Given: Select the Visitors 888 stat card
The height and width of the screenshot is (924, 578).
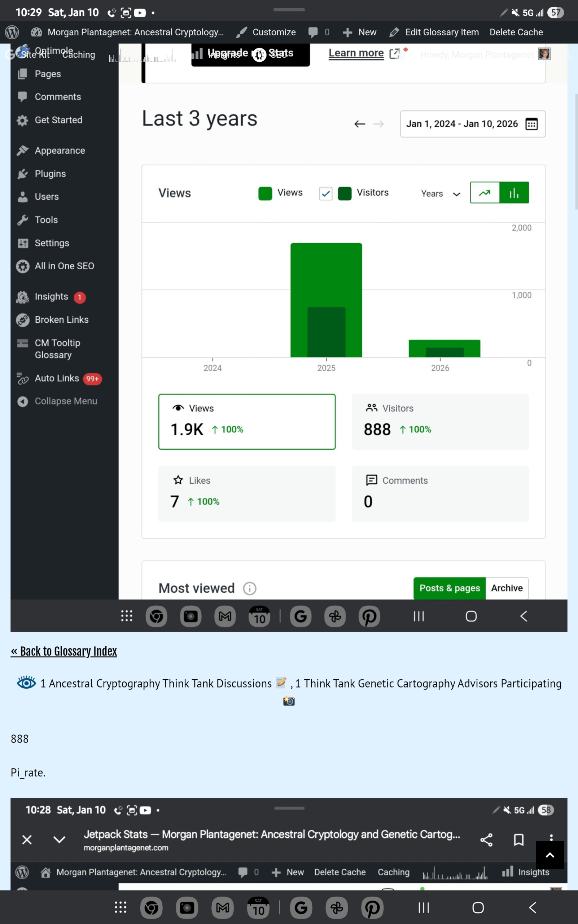Looking at the screenshot, I should pos(440,422).
